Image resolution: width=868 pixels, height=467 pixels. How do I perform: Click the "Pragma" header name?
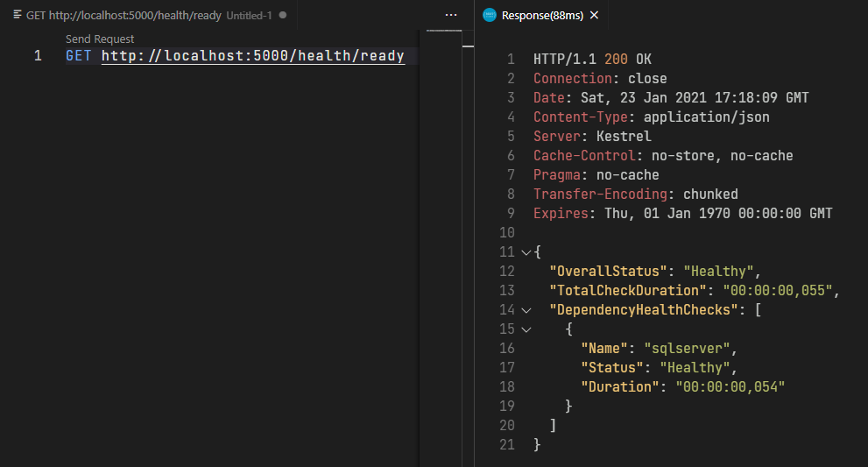coord(557,175)
